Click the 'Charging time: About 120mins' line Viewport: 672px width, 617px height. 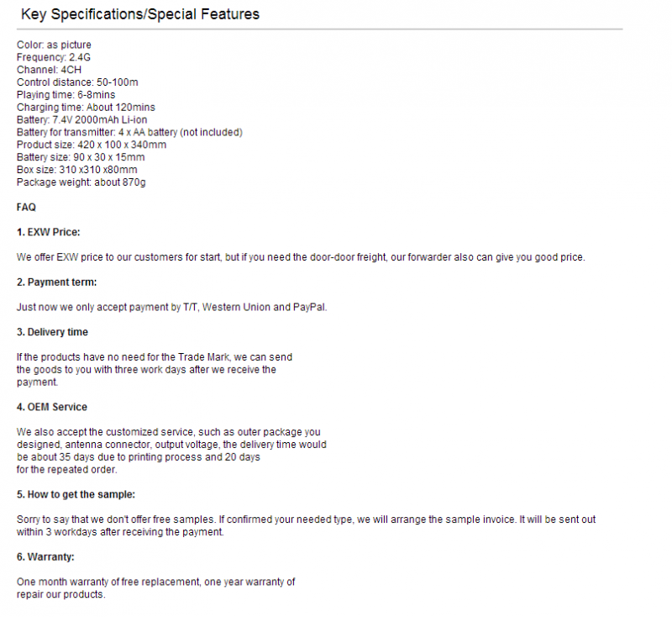coord(86,108)
